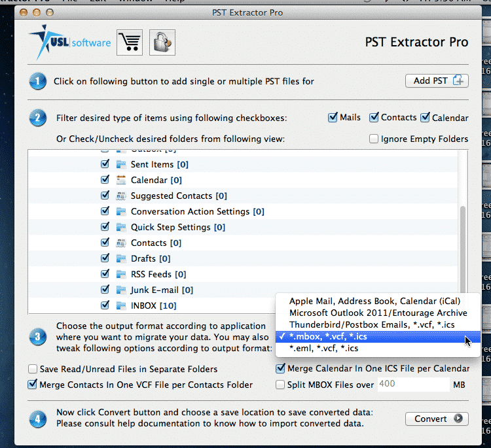The height and width of the screenshot is (448, 491).
Task: Toggle the Calendar filter checkbox
Action: [x=426, y=117]
